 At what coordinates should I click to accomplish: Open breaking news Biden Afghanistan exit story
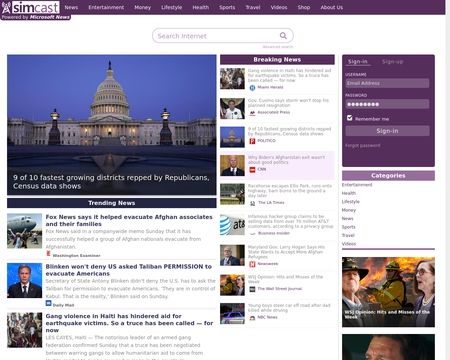[x=286, y=160]
